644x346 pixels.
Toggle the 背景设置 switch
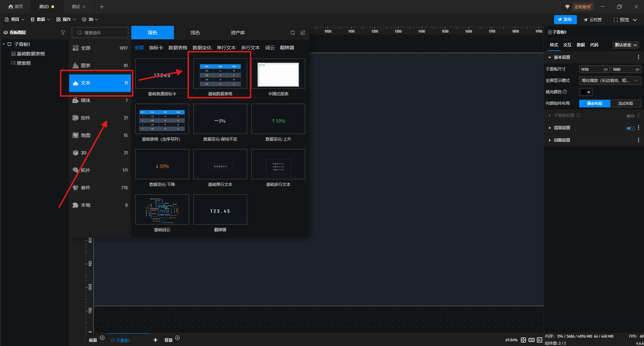[x=630, y=128]
